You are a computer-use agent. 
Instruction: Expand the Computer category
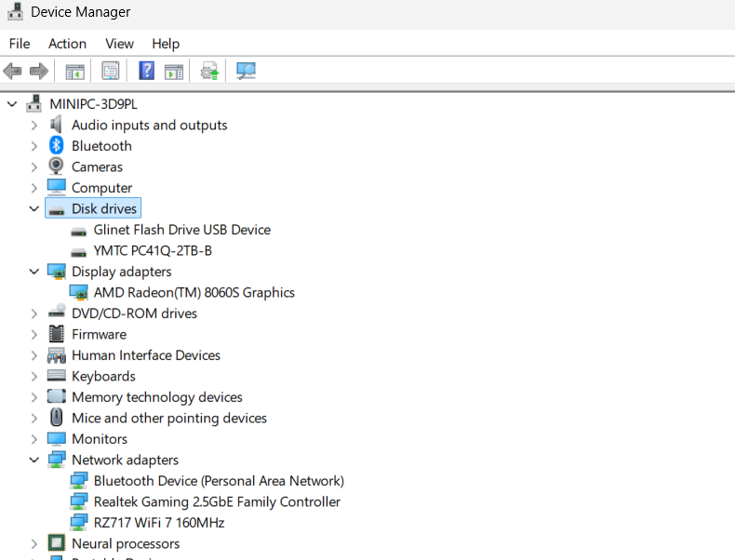[33, 188]
